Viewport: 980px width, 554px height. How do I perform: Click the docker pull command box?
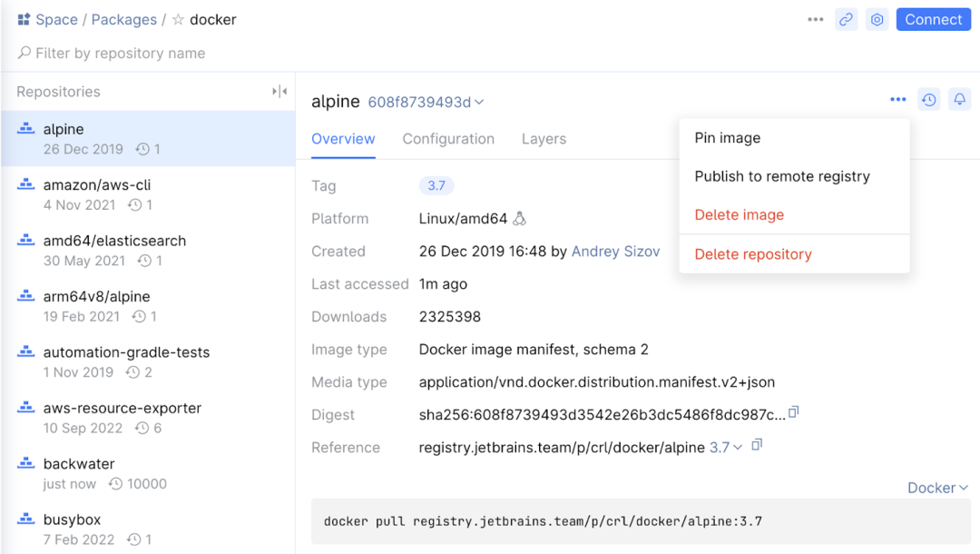click(x=641, y=521)
